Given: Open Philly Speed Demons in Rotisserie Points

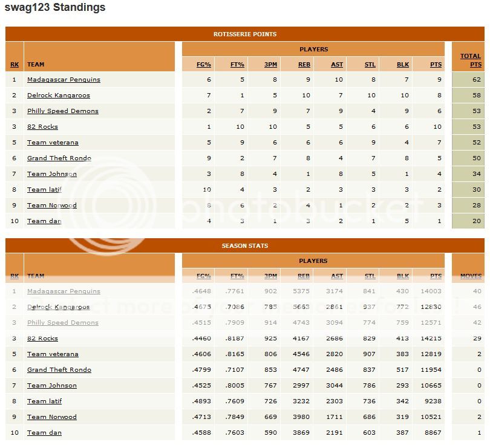Looking at the screenshot, I should 63,111.
